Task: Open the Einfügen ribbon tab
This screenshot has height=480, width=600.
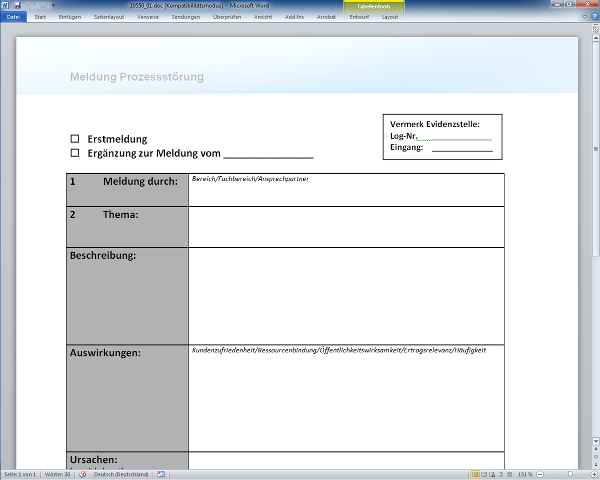Action: (x=70, y=17)
